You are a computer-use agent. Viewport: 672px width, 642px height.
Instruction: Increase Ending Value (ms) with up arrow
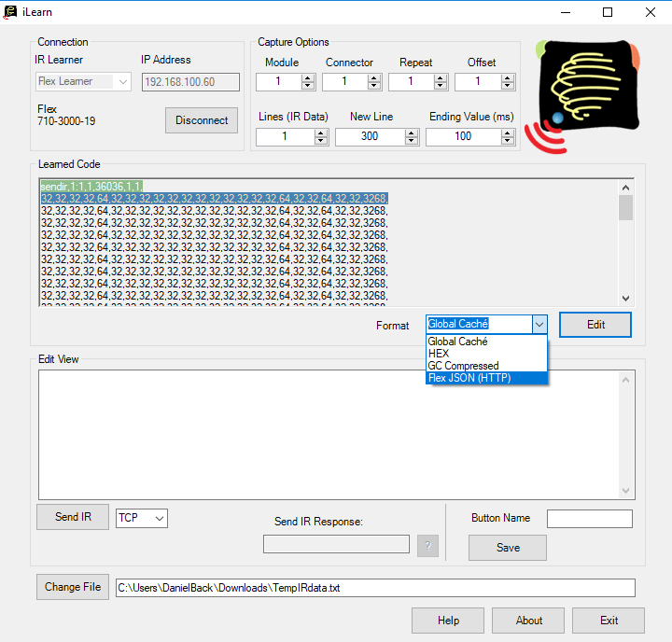point(508,133)
